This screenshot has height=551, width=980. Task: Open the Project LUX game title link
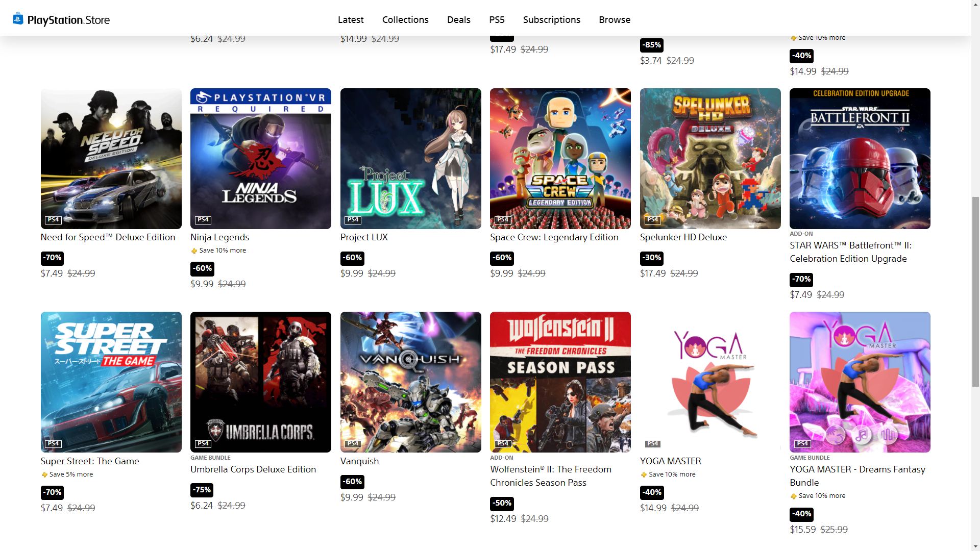(364, 237)
